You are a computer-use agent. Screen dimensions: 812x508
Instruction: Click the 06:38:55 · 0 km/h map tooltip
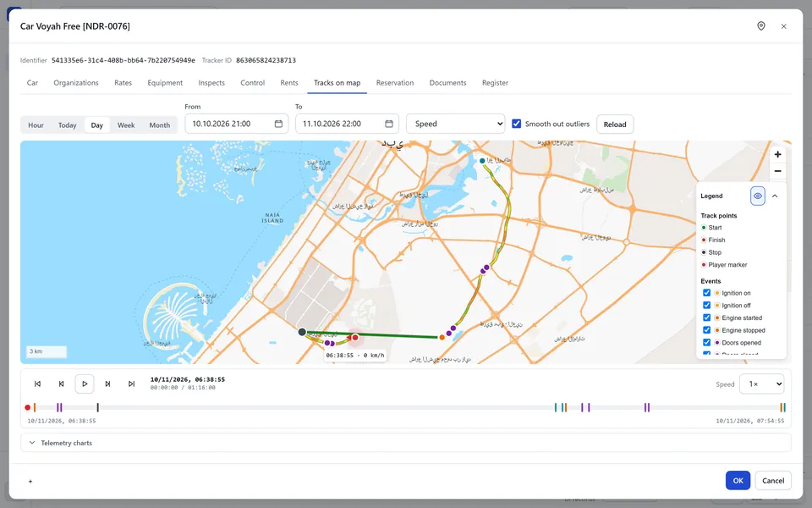coord(355,356)
